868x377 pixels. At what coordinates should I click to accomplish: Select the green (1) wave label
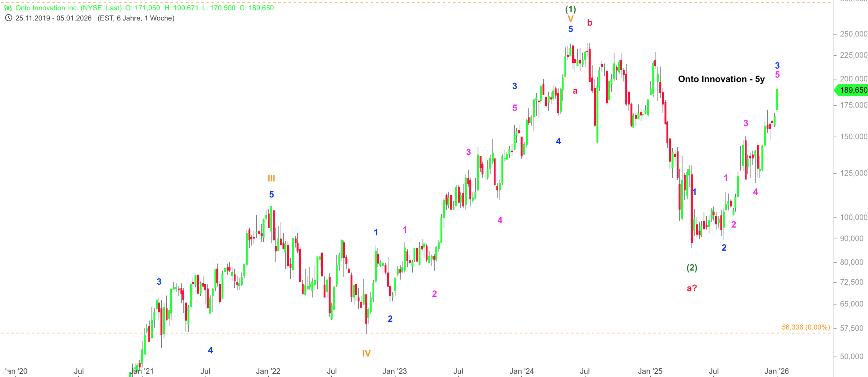pyautogui.click(x=570, y=9)
